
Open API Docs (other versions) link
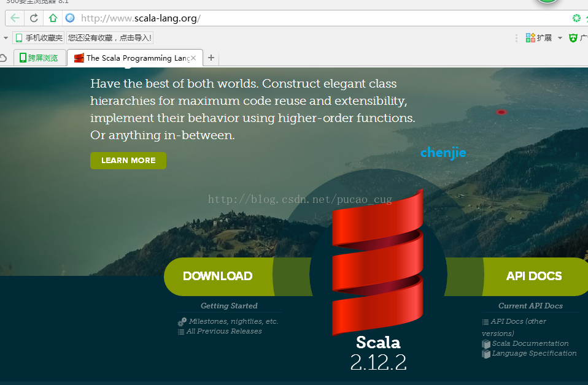514,327
